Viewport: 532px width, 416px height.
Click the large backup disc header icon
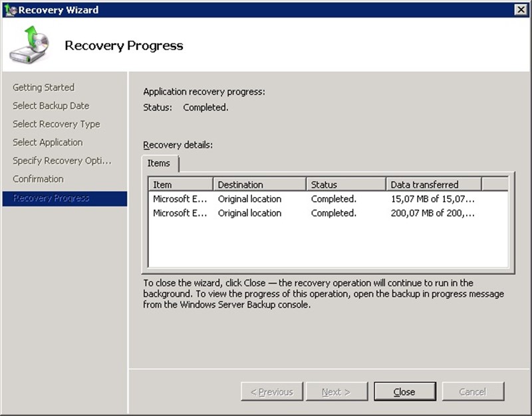pyautogui.click(x=31, y=45)
